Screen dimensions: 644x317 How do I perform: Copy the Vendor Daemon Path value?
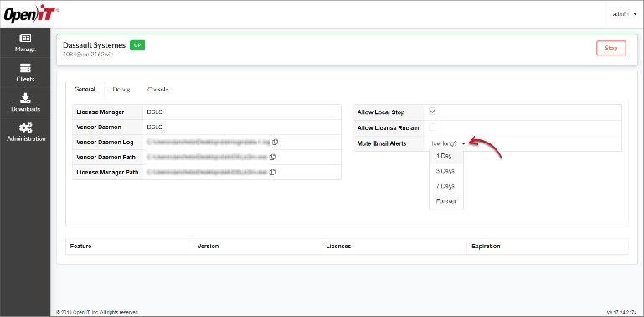tap(272, 157)
